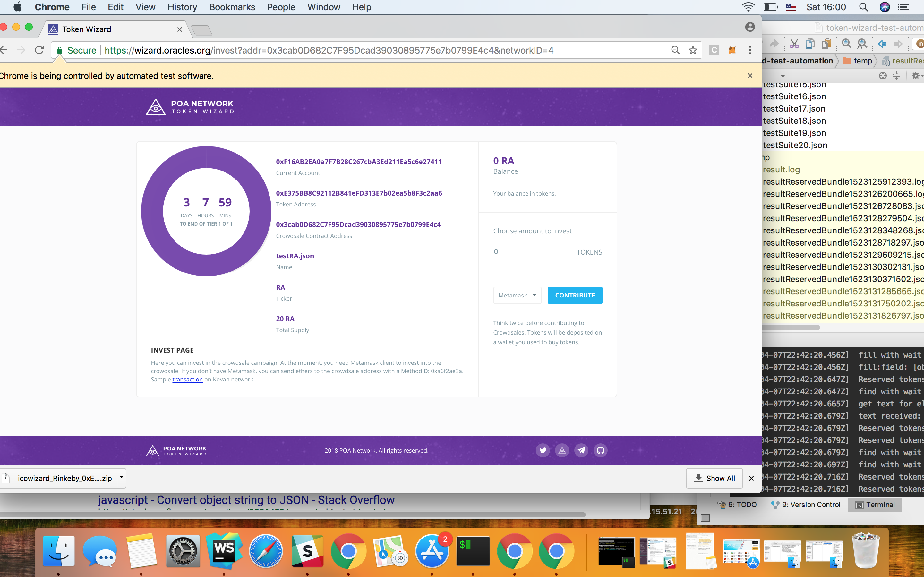Open the Chrome profile avatar menu
Screen dimensions: 924x577
pyautogui.click(x=750, y=27)
